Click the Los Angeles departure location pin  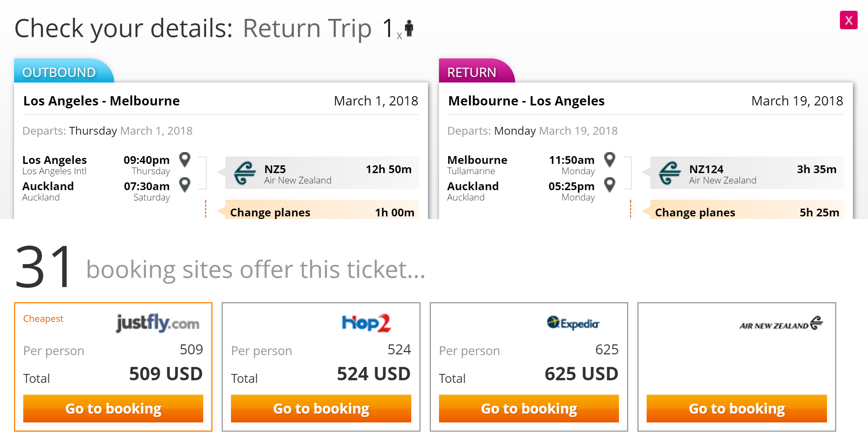pos(185,159)
